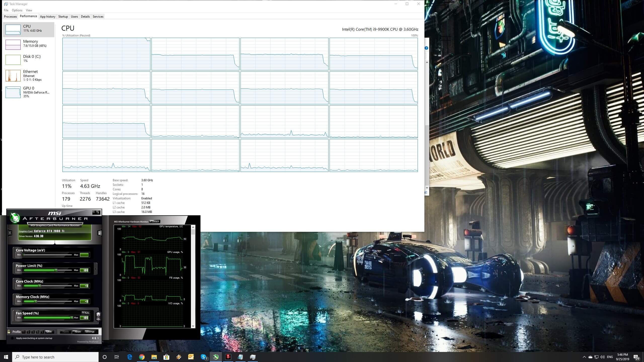Click the Memory graph thumbnail in sidebar
Viewport: 644px width, 362px height.
tap(13, 45)
